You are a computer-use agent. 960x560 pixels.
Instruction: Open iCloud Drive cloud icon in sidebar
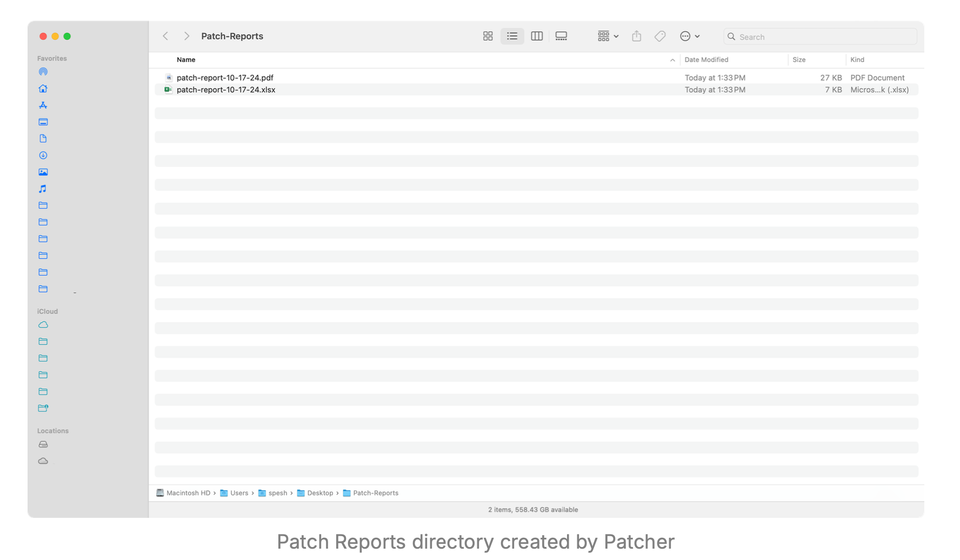point(43,325)
